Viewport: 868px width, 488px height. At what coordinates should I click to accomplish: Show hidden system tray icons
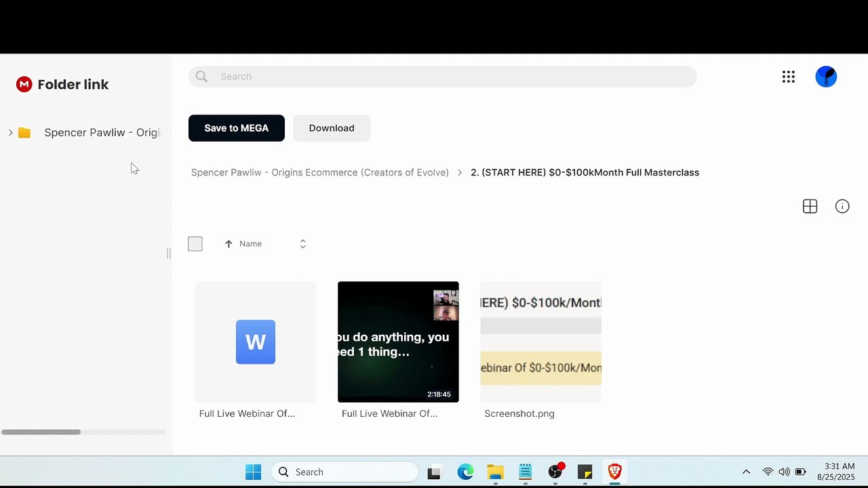[746, 472]
